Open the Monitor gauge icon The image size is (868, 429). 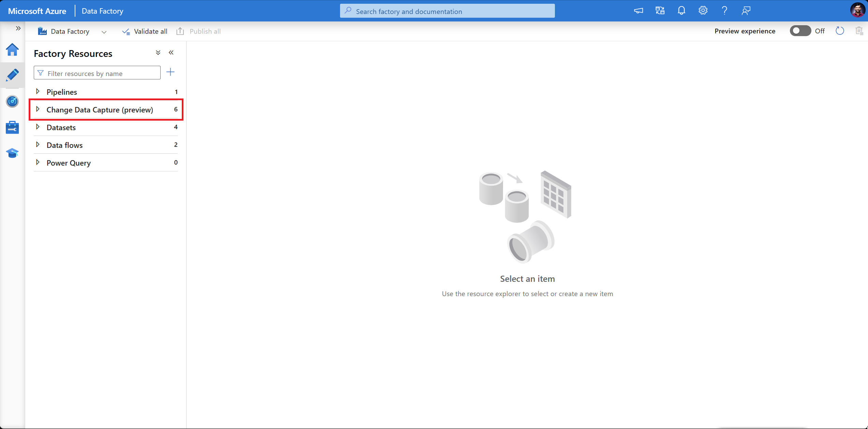click(12, 101)
